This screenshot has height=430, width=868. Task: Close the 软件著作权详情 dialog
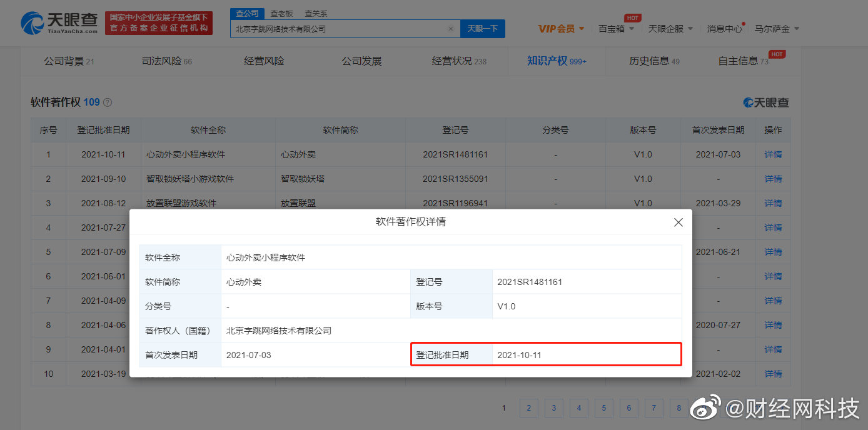[679, 222]
